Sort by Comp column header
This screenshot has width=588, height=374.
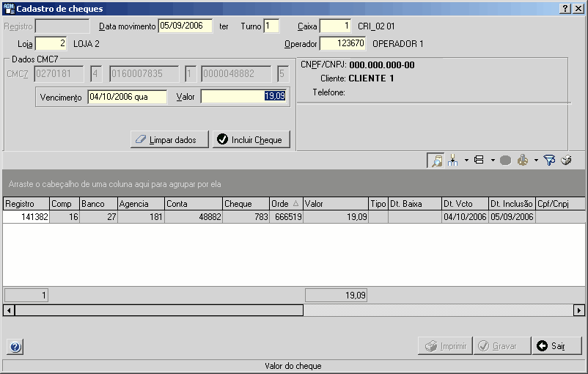click(65, 204)
